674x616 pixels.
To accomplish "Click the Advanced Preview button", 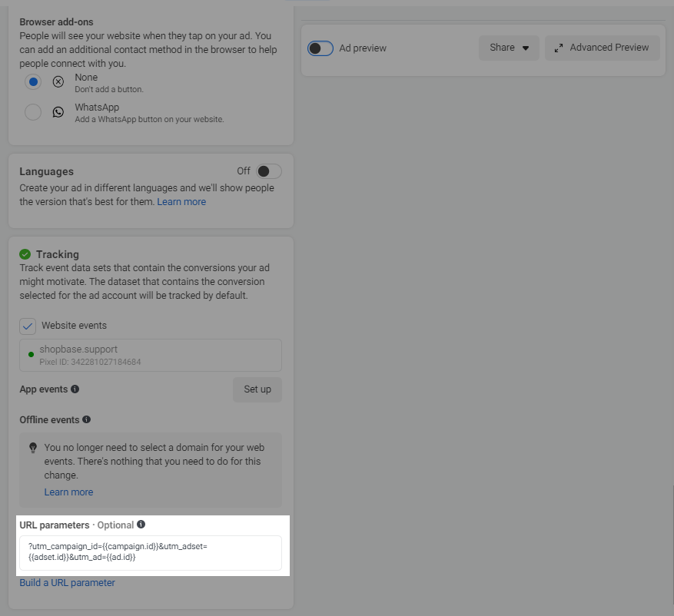I will (603, 48).
